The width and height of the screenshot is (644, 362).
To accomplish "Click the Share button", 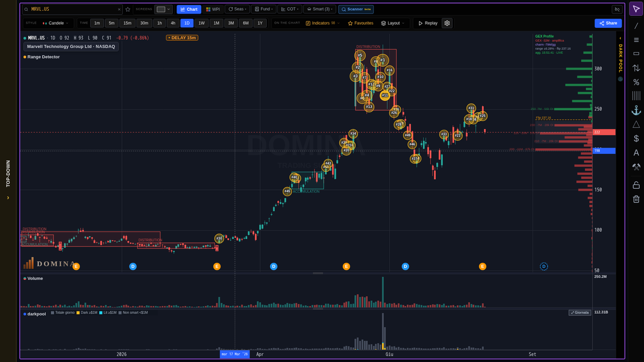I will point(608,23).
